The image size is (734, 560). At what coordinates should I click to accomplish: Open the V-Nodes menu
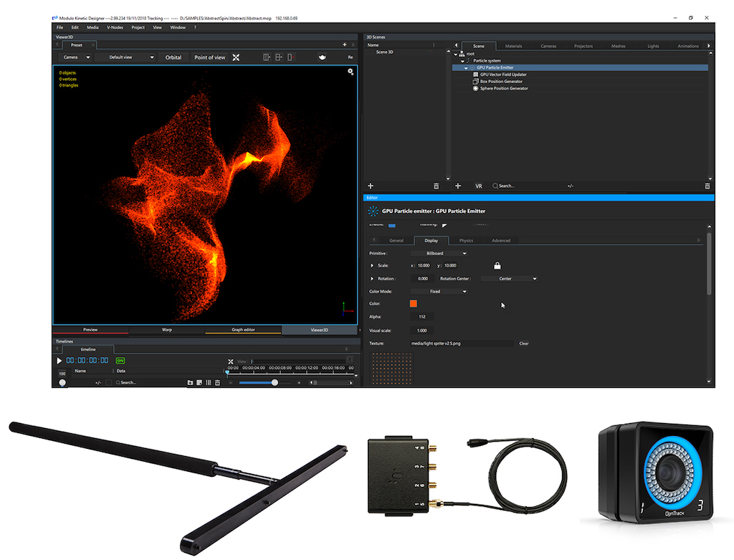(114, 27)
